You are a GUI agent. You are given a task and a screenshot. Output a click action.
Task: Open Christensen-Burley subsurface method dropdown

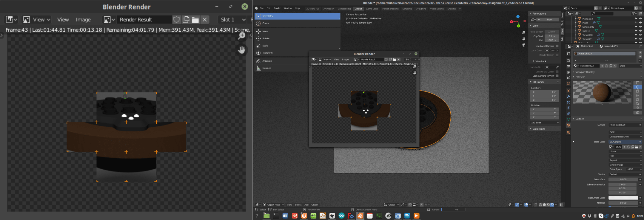(x=625, y=137)
